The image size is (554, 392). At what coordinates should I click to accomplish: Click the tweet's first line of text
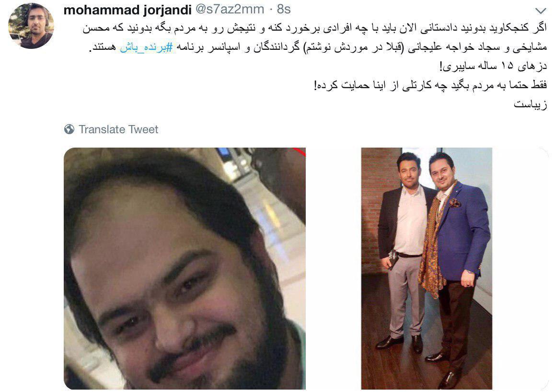315,28
